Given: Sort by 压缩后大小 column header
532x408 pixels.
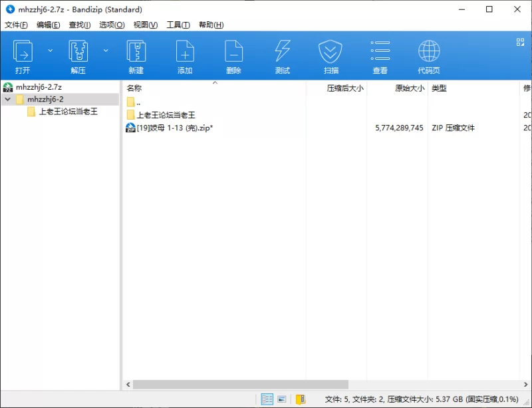Looking at the screenshot, I should tap(336, 88).
